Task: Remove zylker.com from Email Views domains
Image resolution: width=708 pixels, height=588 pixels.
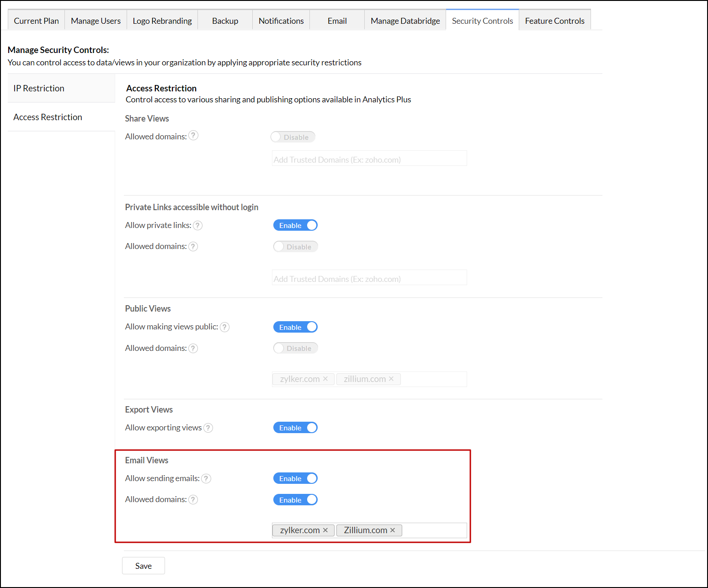Action: click(x=325, y=530)
